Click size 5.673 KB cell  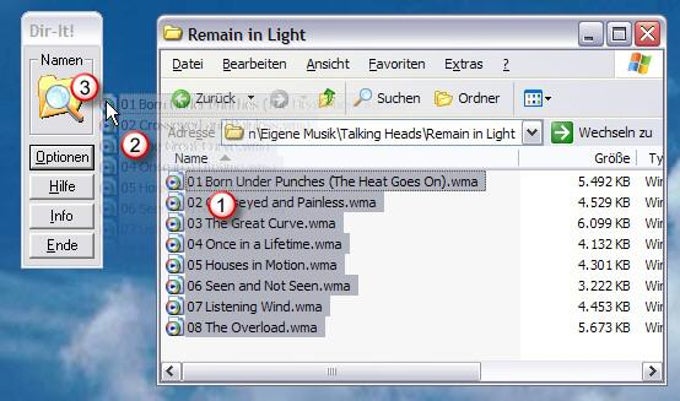click(x=604, y=327)
